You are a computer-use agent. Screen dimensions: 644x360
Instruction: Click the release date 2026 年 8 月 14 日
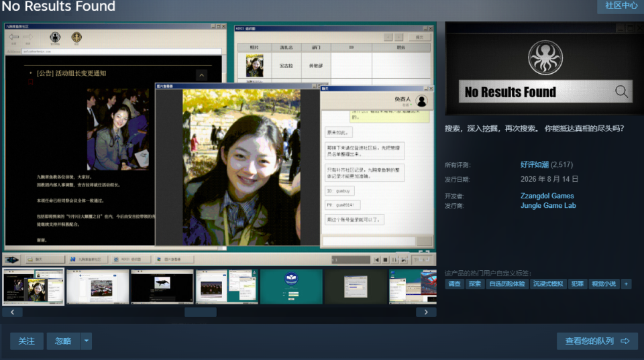point(549,180)
